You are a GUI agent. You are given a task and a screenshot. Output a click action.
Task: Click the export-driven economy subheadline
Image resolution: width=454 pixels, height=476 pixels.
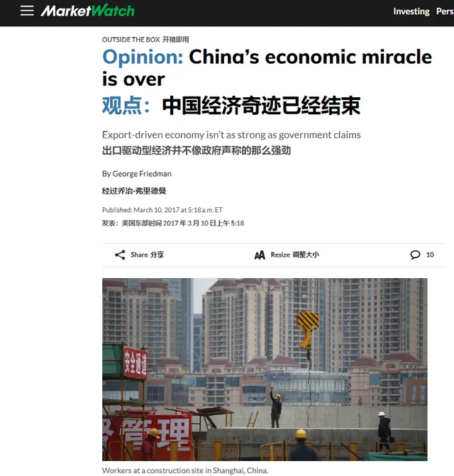231,135
